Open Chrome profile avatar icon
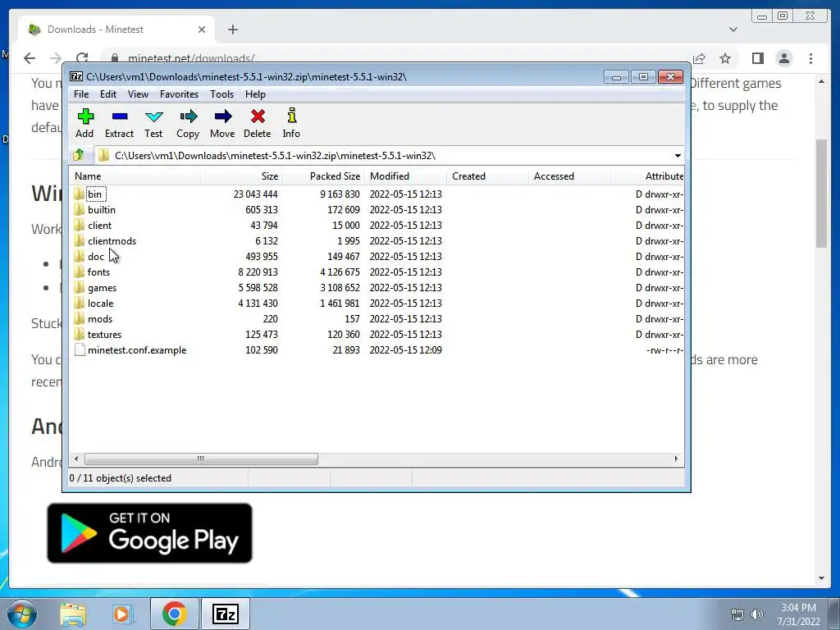 point(784,58)
